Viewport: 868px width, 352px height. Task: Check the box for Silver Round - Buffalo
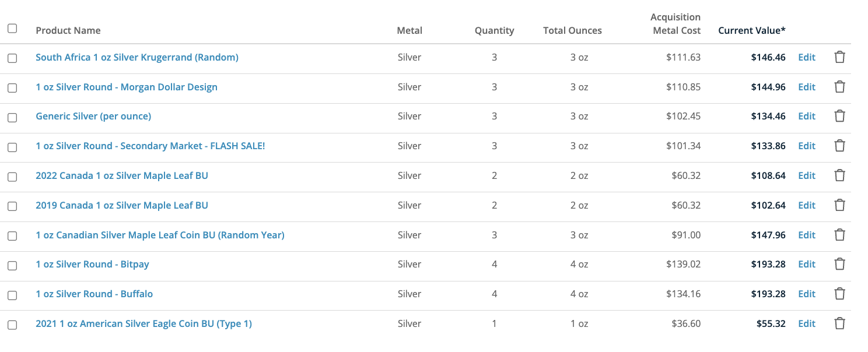tap(12, 295)
